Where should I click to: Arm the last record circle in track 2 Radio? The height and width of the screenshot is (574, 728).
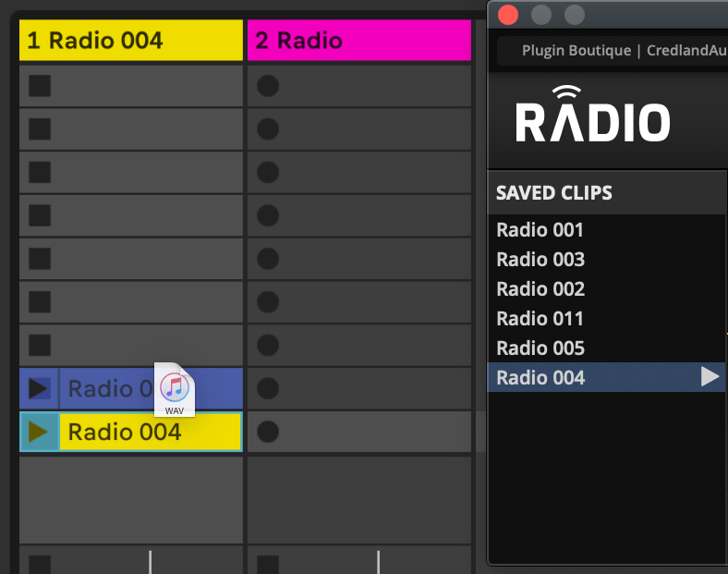coord(268,432)
